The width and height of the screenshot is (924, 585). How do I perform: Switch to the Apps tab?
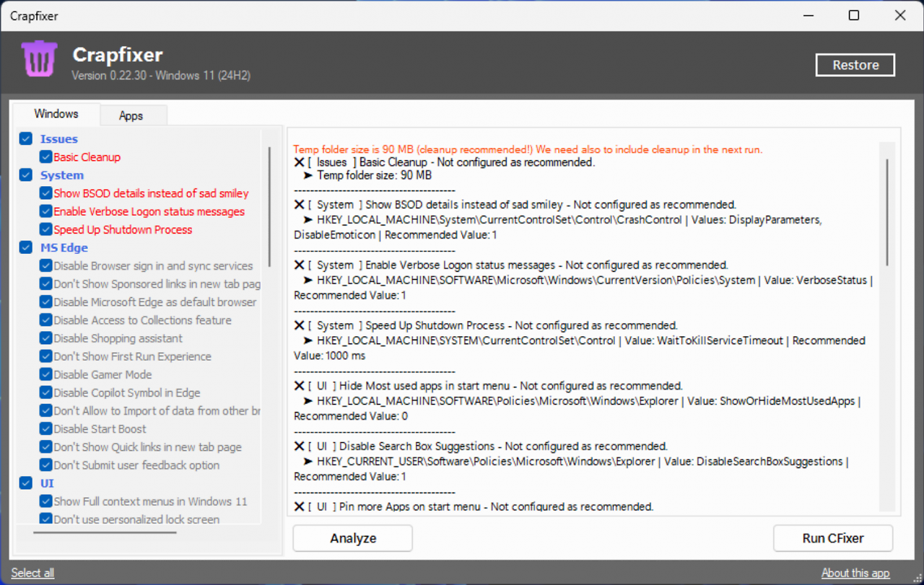coord(131,115)
